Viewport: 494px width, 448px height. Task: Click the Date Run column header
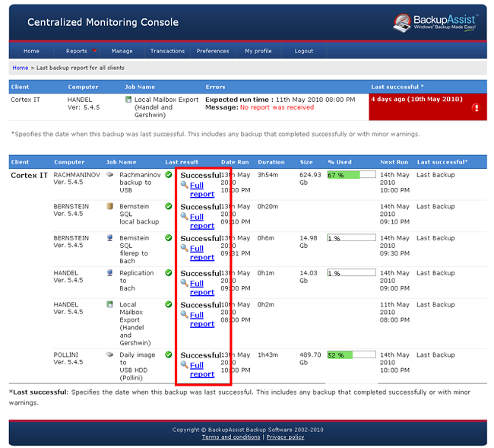[x=235, y=162]
